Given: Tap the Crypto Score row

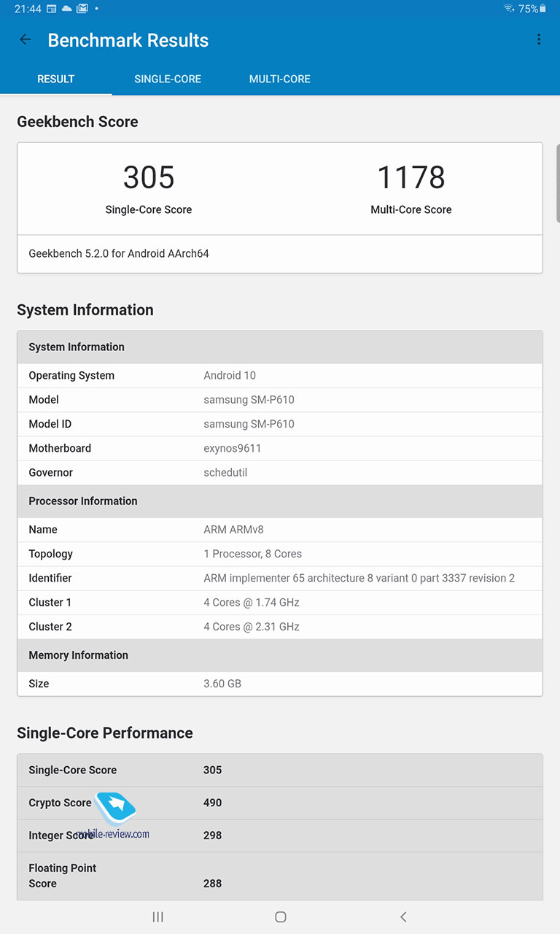Looking at the screenshot, I should (280, 803).
